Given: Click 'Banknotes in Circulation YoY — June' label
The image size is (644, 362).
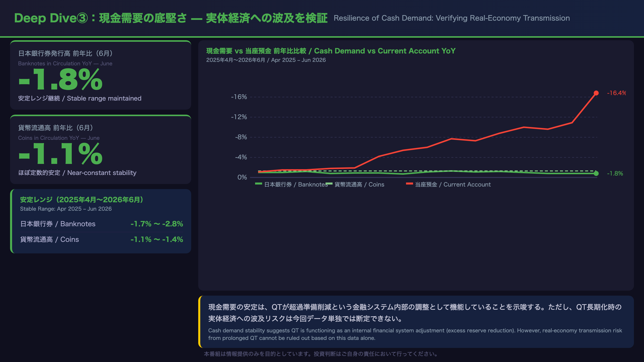Looking at the screenshot, I should pyautogui.click(x=65, y=63).
